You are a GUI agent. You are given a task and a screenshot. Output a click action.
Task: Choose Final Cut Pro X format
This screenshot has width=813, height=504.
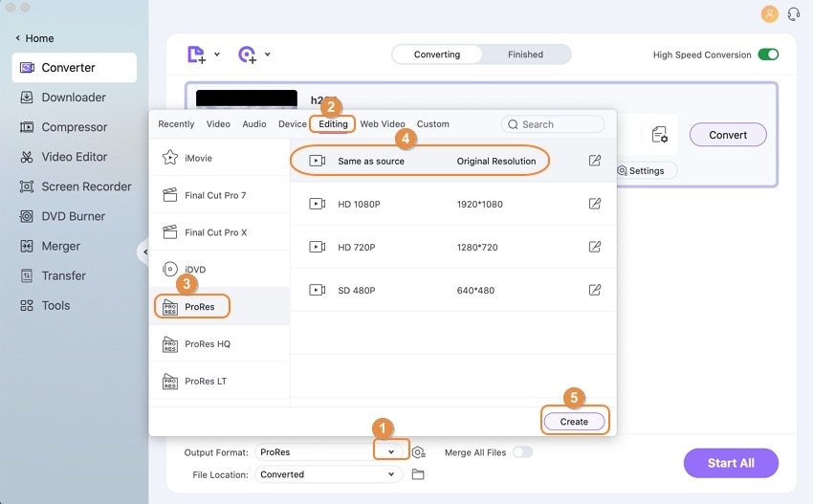[219, 232]
